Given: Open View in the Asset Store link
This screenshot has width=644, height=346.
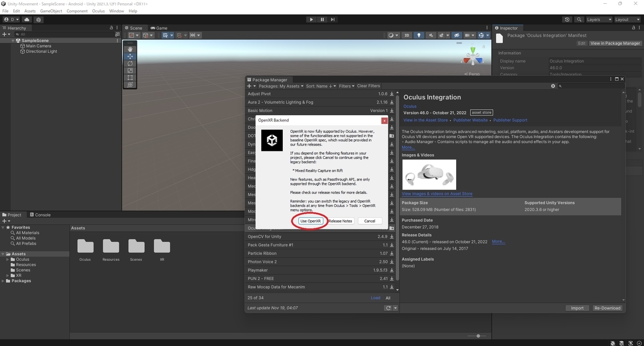Looking at the screenshot, I should (x=426, y=120).
